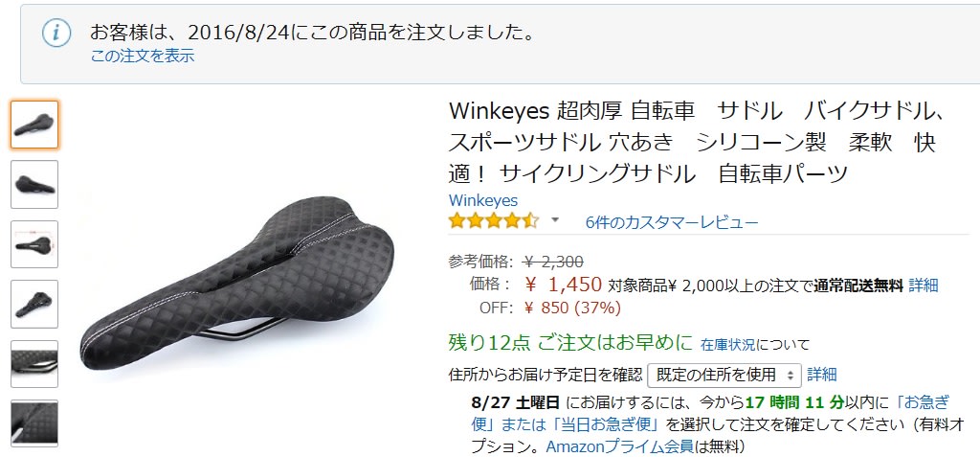The width and height of the screenshot is (980, 457).
Task: Click 詳細 link next to free shipping
Action: pos(924,286)
